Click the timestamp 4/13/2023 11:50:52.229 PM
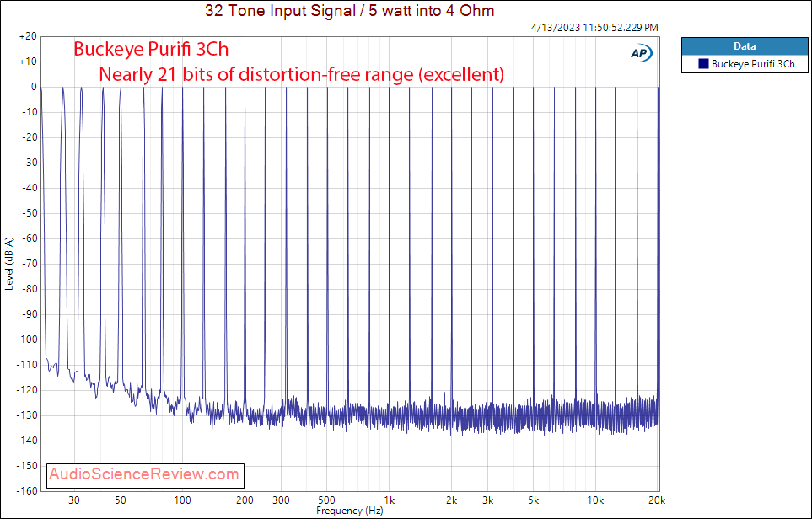The height and width of the screenshot is (519, 812). 594,28
